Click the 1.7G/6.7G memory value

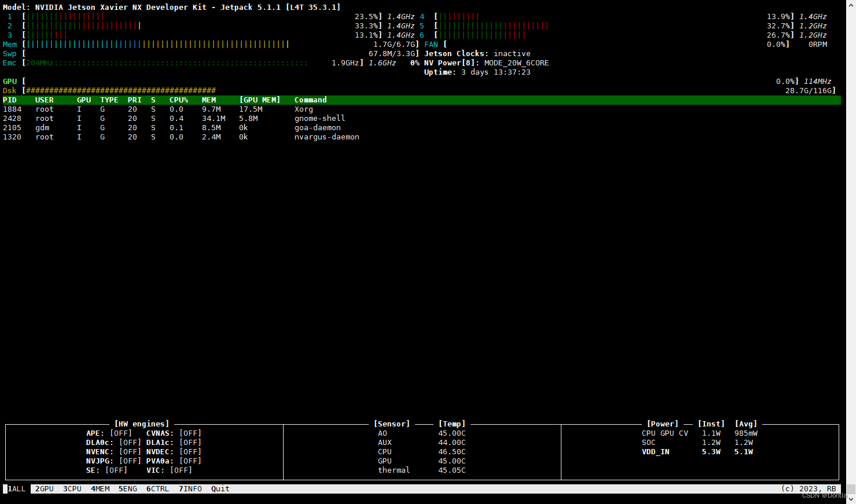pos(394,45)
